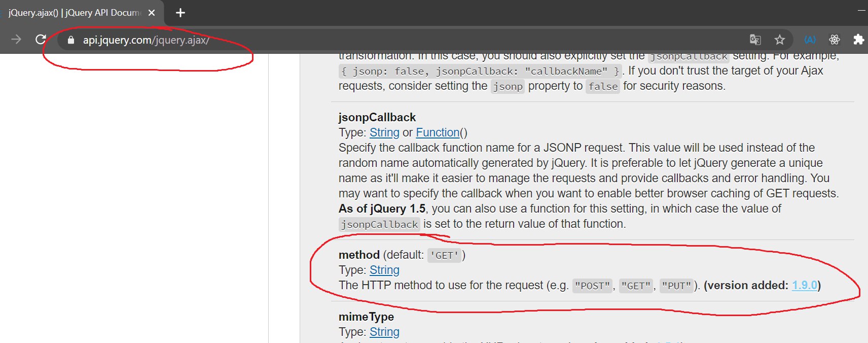The width and height of the screenshot is (868, 343).
Task: Click the method option heading
Action: [359, 255]
